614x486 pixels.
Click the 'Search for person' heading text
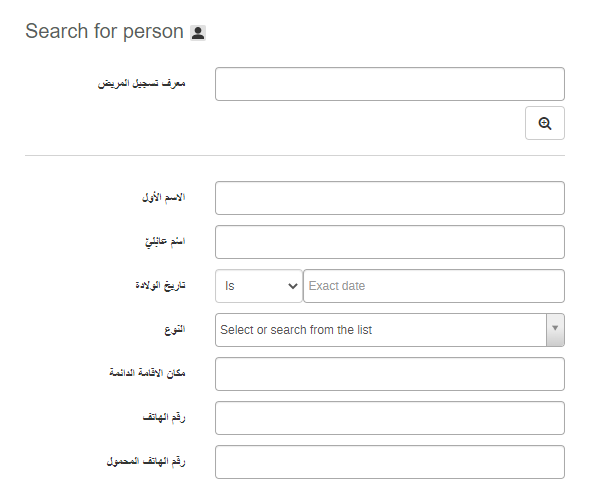coord(104,31)
